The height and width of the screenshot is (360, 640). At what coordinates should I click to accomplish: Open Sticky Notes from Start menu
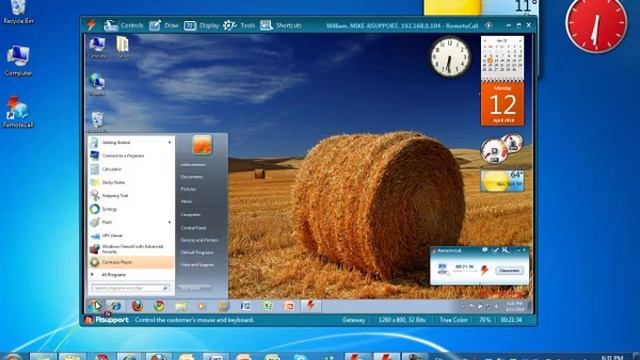pyautogui.click(x=131, y=182)
